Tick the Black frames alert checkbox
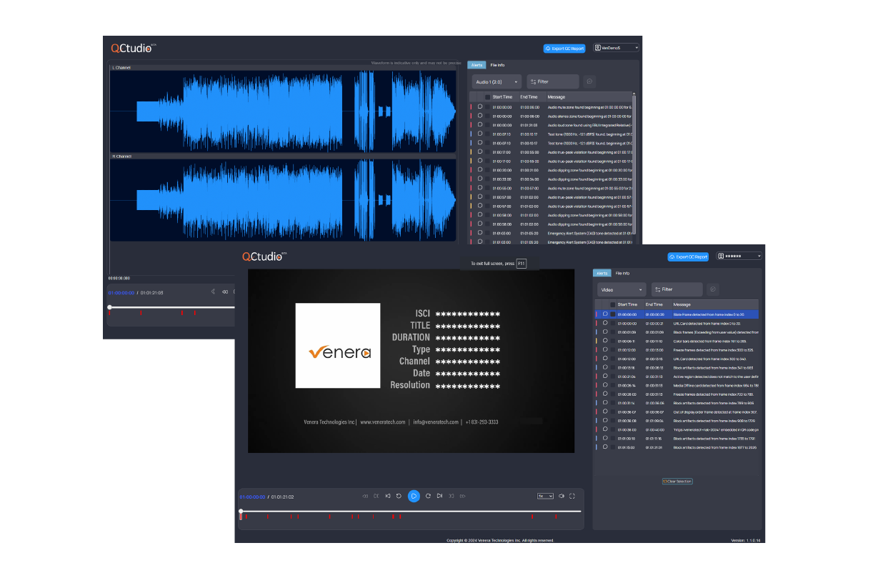893x588 pixels. tap(613, 332)
